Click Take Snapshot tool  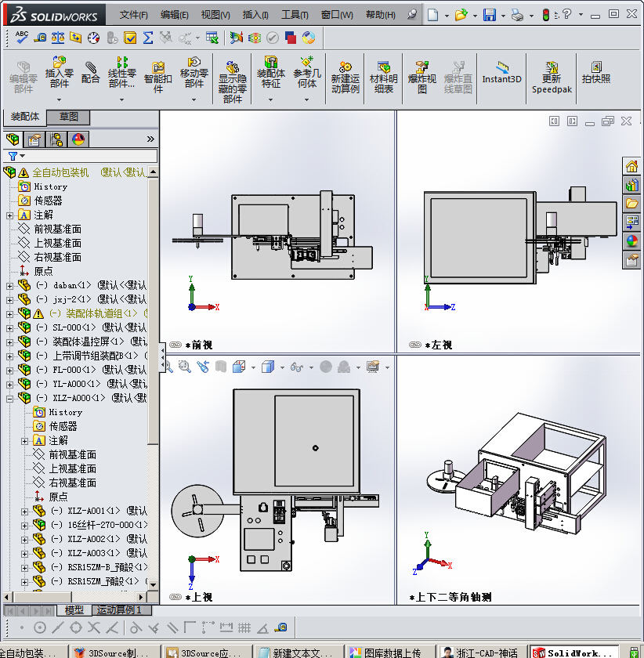point(596,72)
